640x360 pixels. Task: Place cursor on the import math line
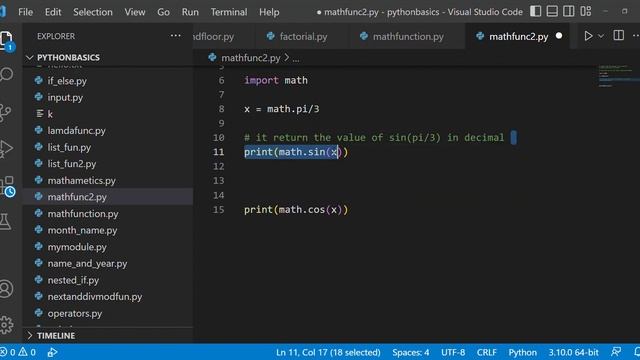pos(276,80)
